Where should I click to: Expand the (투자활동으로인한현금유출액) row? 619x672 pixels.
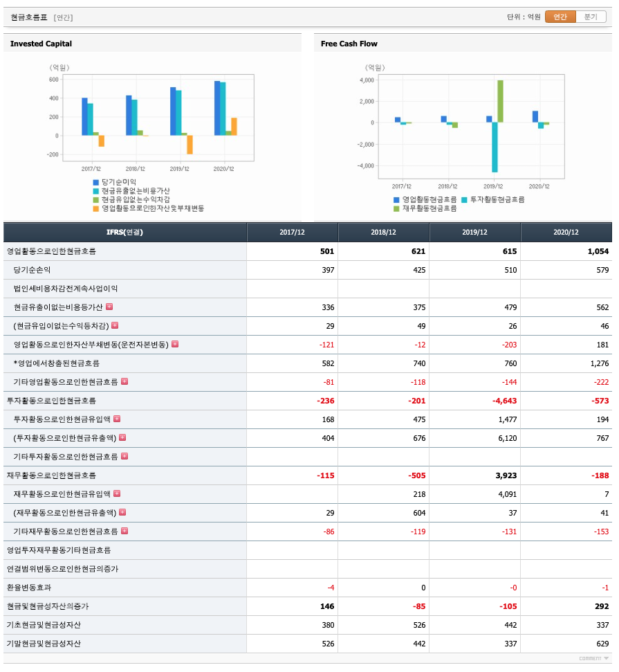pyautogui.click(x=122, y=437)
